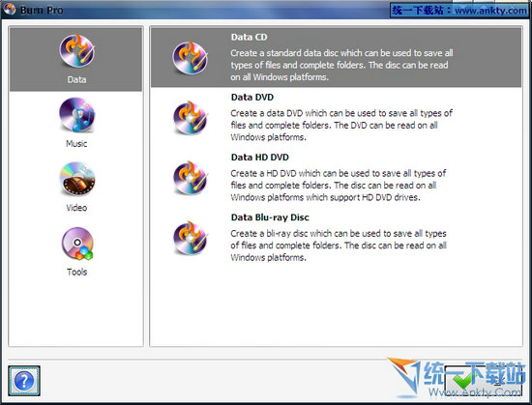This screenshot has height=405, width=532.
Task: Click the www.ankty.com link in title bar
Action: tap(490, 11)
